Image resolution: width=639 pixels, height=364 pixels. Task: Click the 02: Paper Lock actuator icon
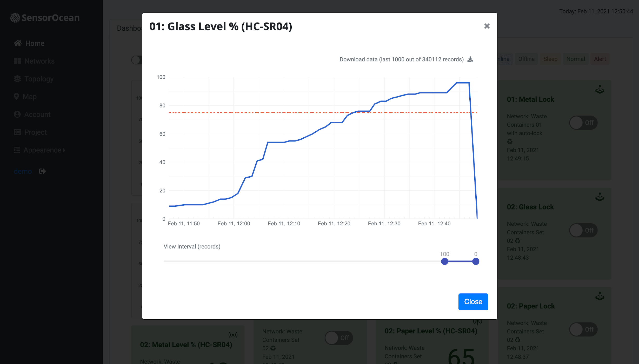tap(600, 296)
